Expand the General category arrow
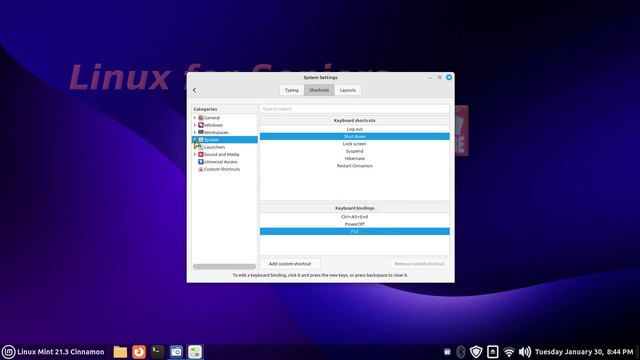 (x=195, y=118)
